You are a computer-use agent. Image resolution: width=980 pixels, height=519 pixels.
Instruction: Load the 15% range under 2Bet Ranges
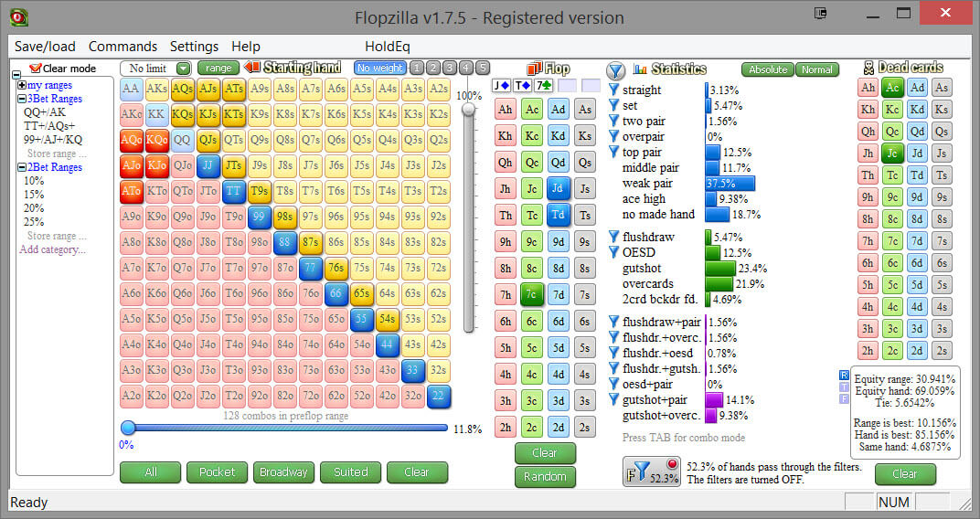34,195
